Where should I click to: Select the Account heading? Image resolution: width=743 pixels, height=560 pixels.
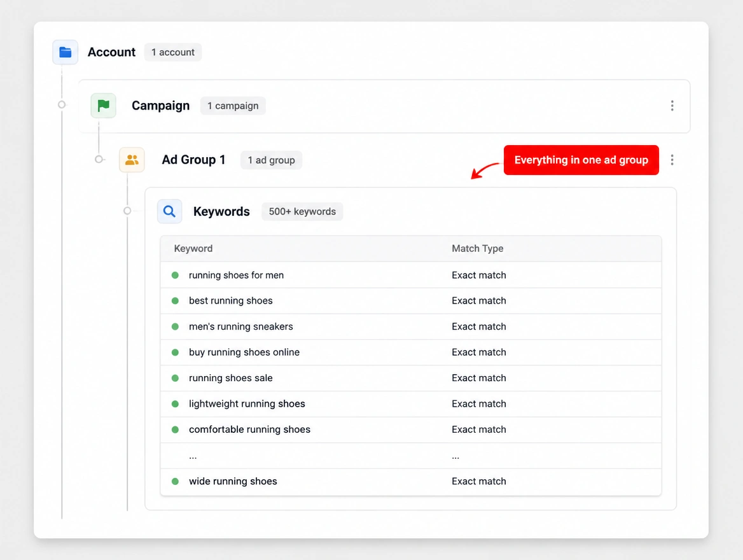[111, 52]
